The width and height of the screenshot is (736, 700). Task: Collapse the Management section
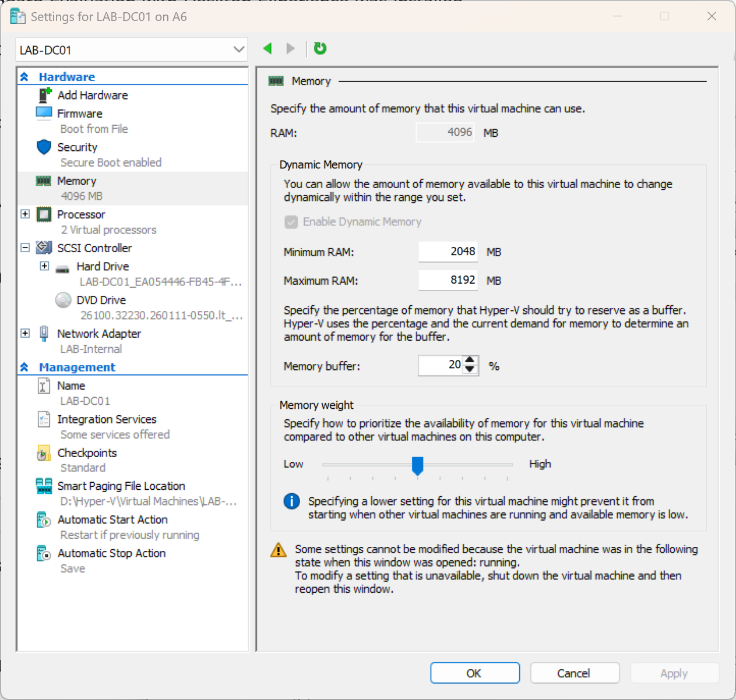click(24, 367)
